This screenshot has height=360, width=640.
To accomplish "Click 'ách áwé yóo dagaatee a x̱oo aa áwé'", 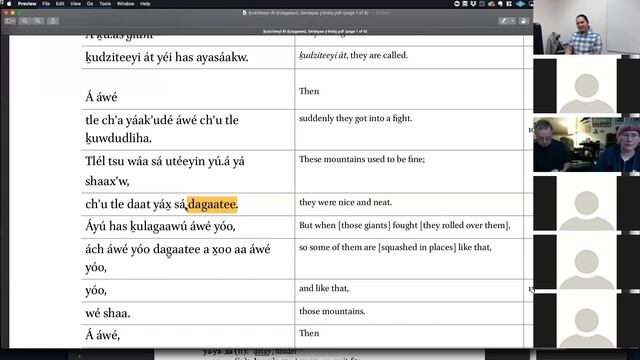I will [x=178, y=249].
